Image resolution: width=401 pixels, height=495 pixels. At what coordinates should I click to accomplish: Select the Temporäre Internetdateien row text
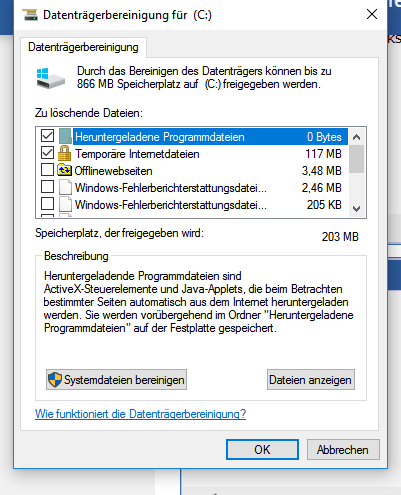[x=137, y=154]
